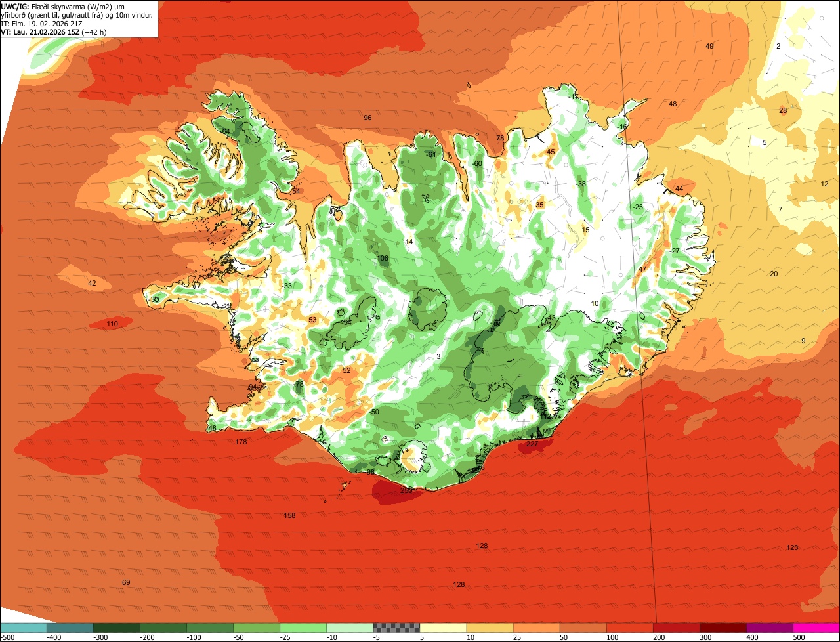Click the map value 28 in the northeast corner
This screenshot has width=840, height=642.
783,110
